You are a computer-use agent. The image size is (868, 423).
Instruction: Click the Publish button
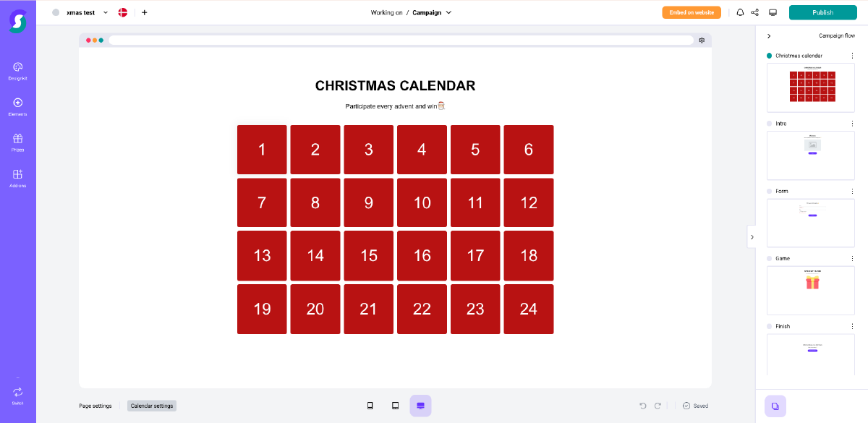point(822,12)
